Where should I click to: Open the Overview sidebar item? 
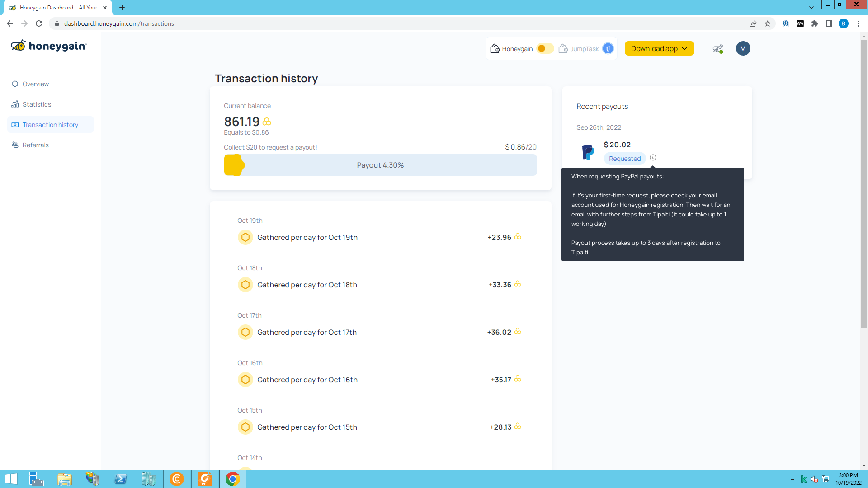pyautogui.click(x=35, y=84)
